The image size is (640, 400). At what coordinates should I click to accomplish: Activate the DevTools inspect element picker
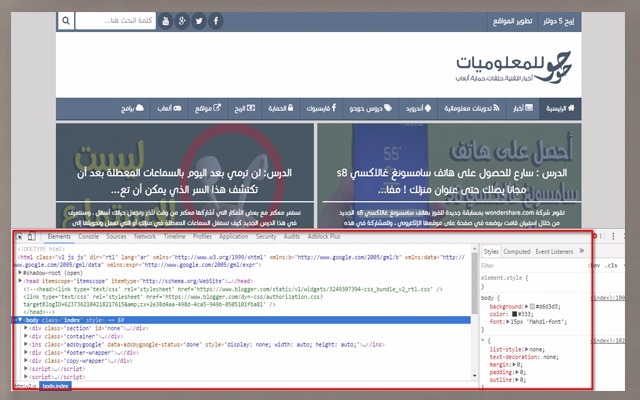pos(21,237)
